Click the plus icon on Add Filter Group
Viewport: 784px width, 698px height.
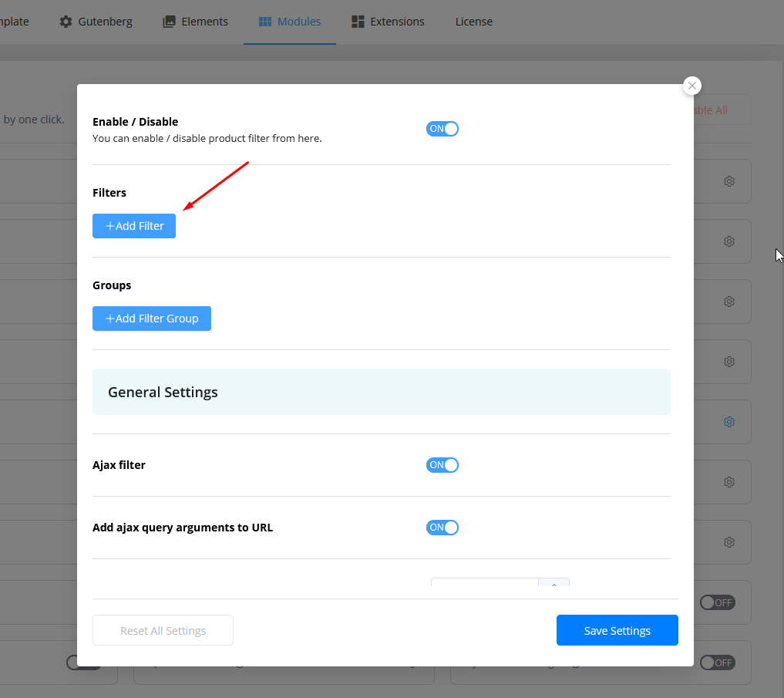click(109, 319)
